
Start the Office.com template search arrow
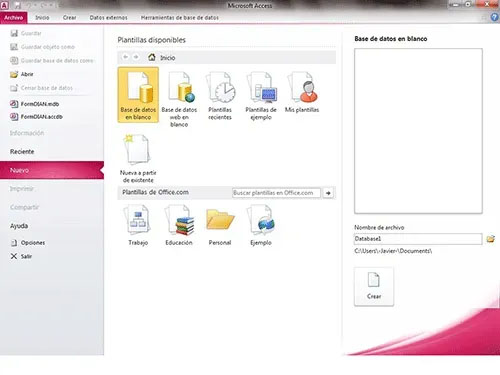[328, 193]
